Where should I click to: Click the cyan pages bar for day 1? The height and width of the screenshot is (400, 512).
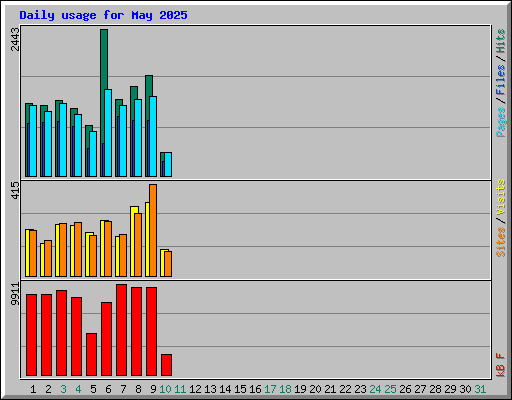[33, 141]
